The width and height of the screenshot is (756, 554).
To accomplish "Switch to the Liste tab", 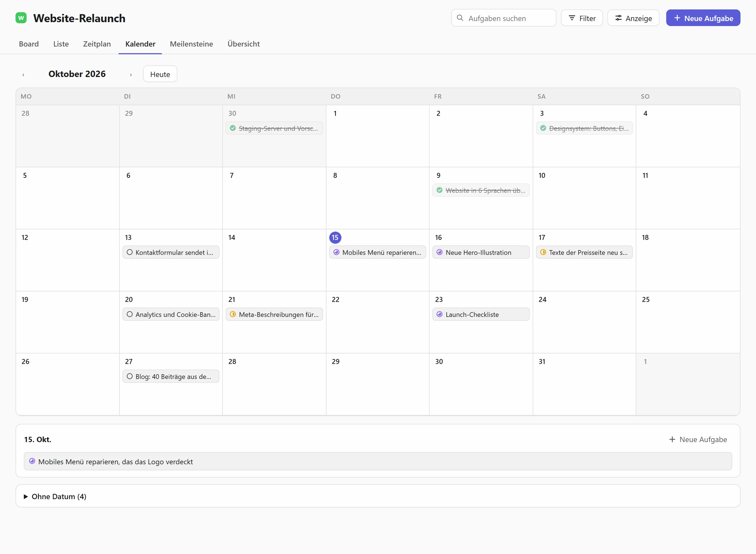I will pos(61,44).
